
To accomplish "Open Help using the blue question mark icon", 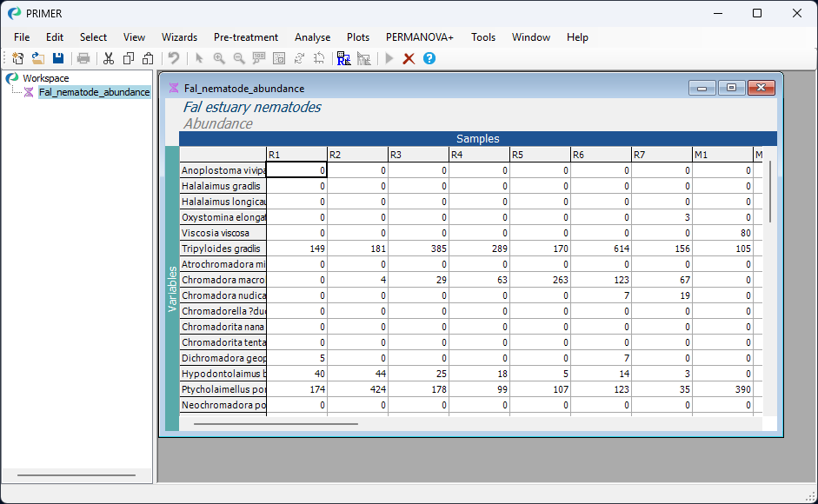I will click(429, 58).
